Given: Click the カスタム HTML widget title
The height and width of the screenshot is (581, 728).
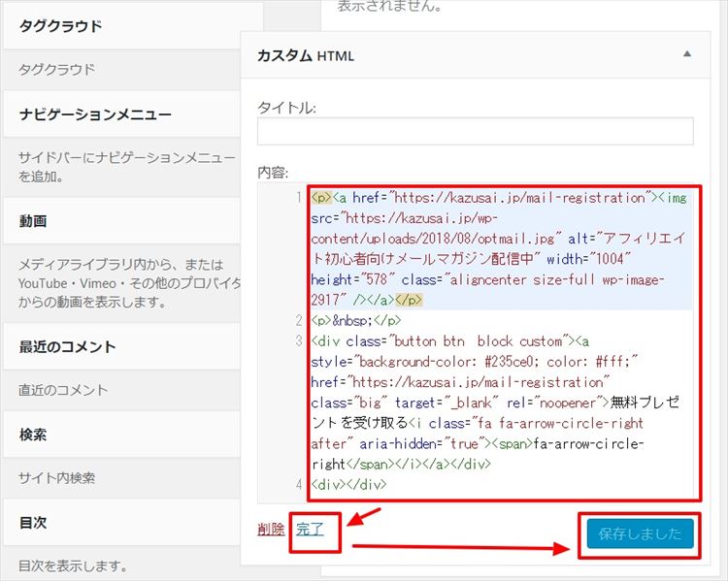Looking at the screenshot, I should [306, 56].
